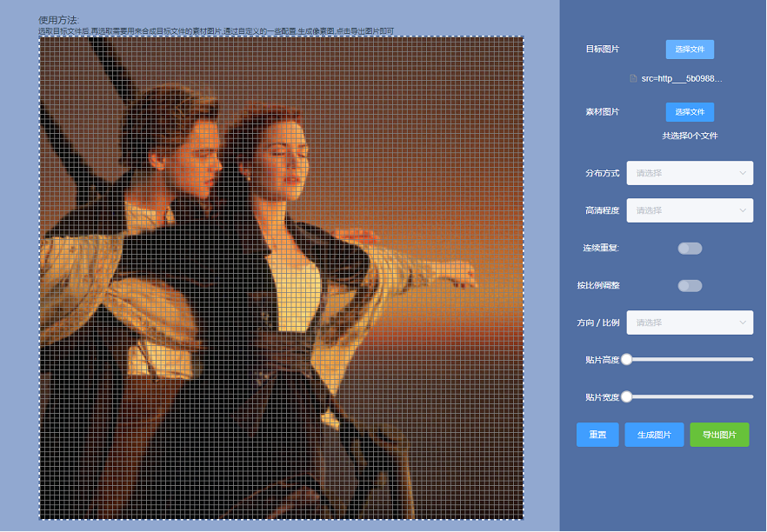Click the 素材图片 label
Screen dimensions: 767x532
(x=602, y=112)
